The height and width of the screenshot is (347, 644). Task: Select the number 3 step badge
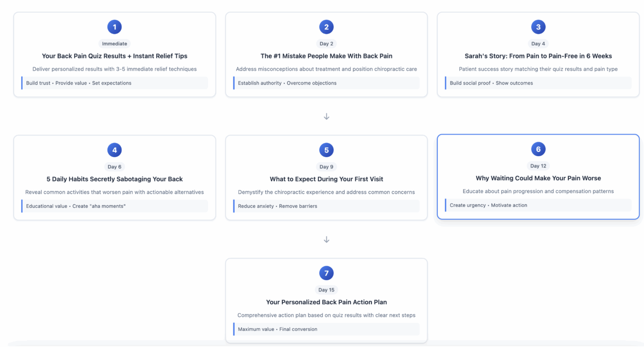[538, 27]
